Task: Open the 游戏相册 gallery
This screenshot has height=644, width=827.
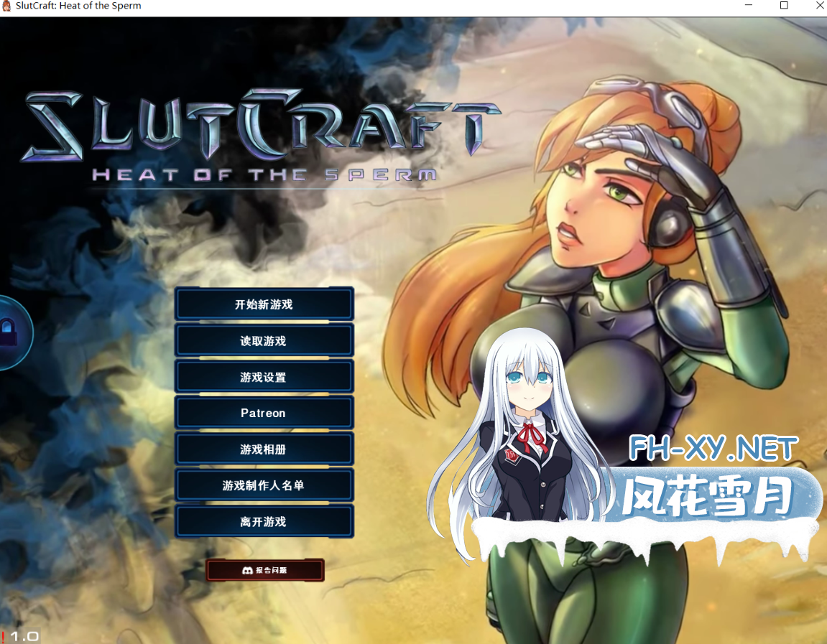Action: click(x=264, y=449)
